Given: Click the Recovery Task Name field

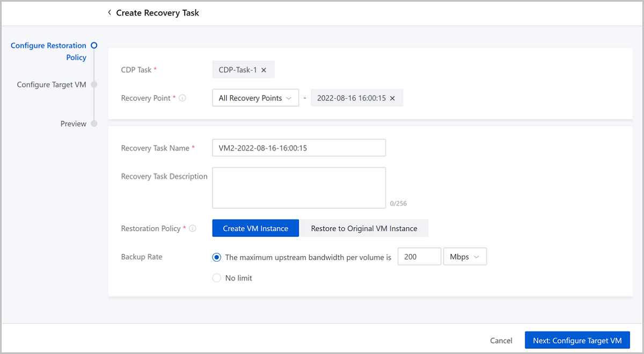Looking at the screenshot, I should pyautogui.click(x=299, y=148).
